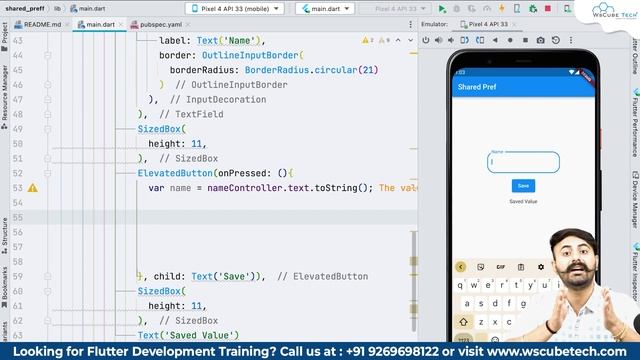Open the keyboard sticker icon in emulator
Viewport: 640px width, 360px height.
[x=480, y=267]
